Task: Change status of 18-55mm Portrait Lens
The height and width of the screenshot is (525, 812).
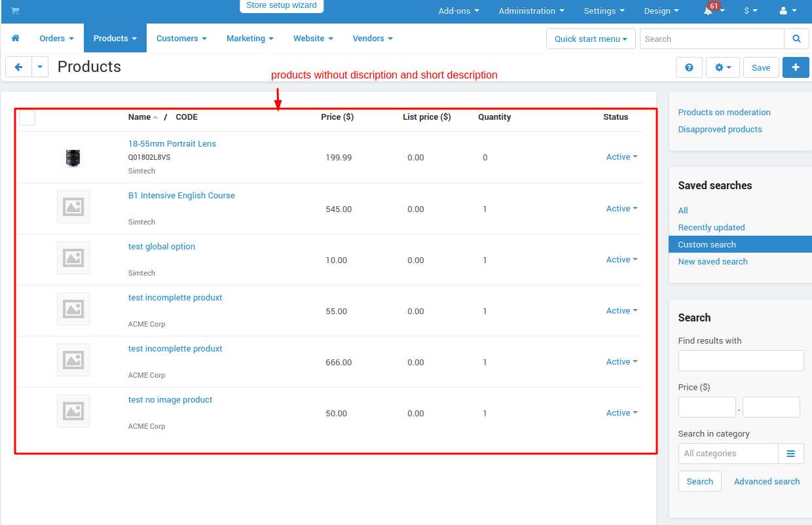Action: point(621,157)
